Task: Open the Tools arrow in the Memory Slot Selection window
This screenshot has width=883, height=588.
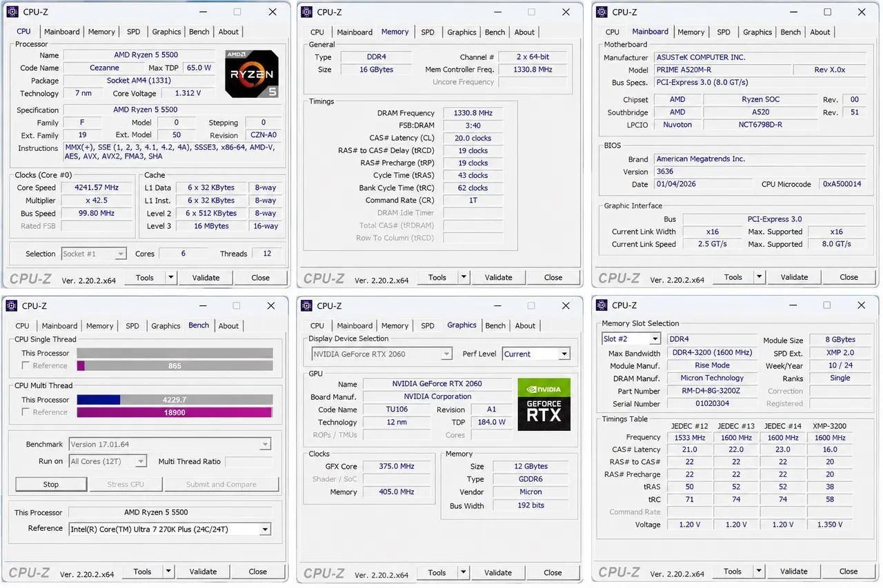Action: (760, 571)
